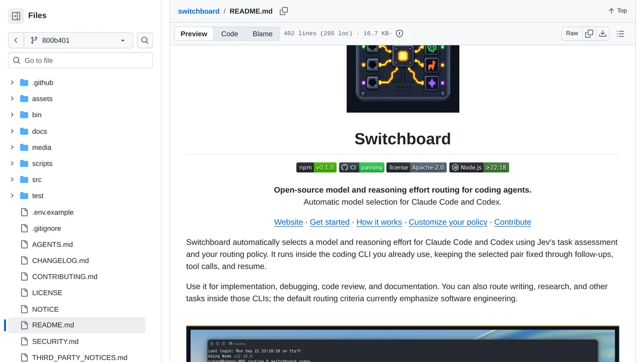
Task: Switch to the Code tab
Action: pos(229,34)
